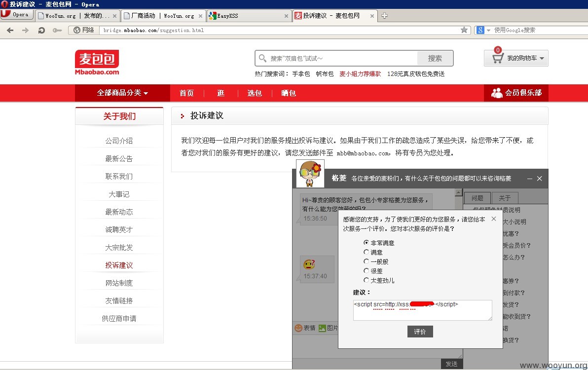Open the search engine selector dropdown arrow
Screen dimensions: 588x370
point(488,31)
